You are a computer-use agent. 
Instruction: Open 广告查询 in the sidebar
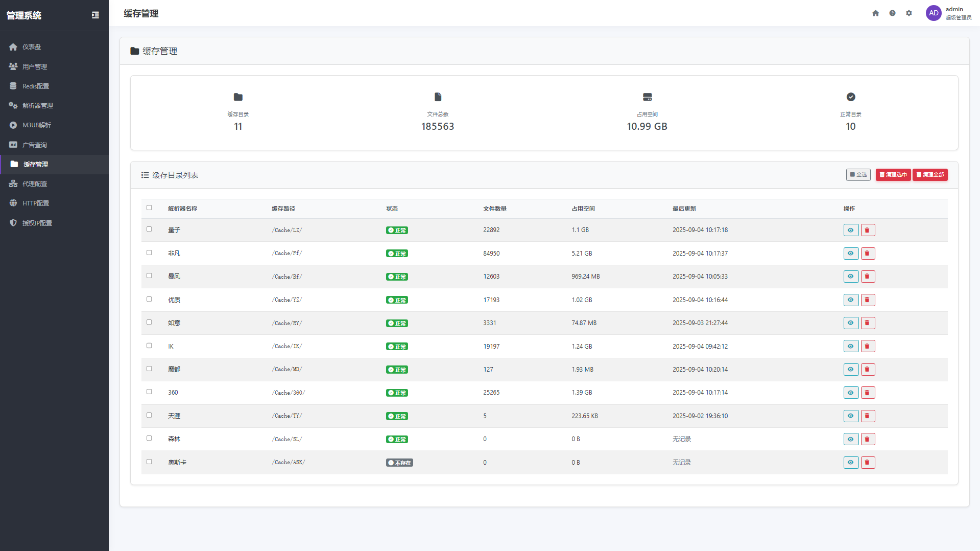tap(54, 145)
